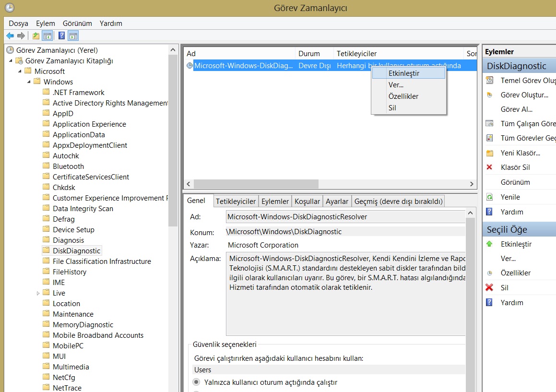Image resolution: width=556 pixels, height=392 pixels.
Task: Click the blue help toolbar icon
Action: (x=61, y=36)
